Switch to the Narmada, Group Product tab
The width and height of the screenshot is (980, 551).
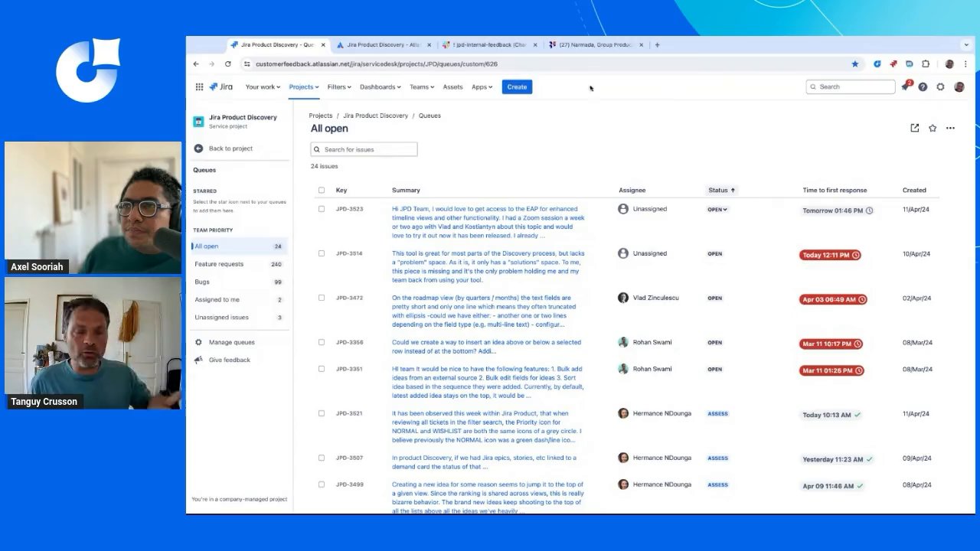(596, 44)
